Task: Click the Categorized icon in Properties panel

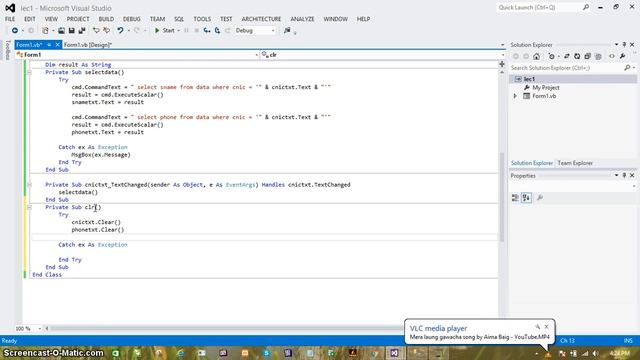Action: point(515,198)
